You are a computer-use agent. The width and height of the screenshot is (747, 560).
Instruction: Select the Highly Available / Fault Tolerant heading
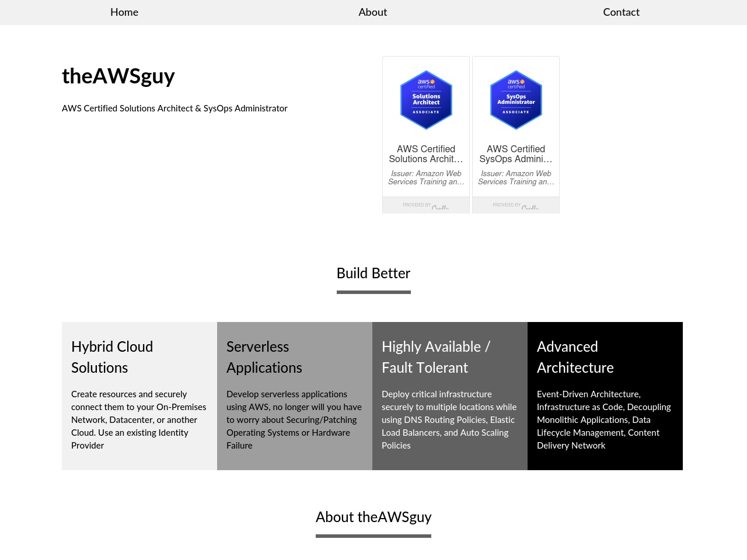click(x=436, y=357)
